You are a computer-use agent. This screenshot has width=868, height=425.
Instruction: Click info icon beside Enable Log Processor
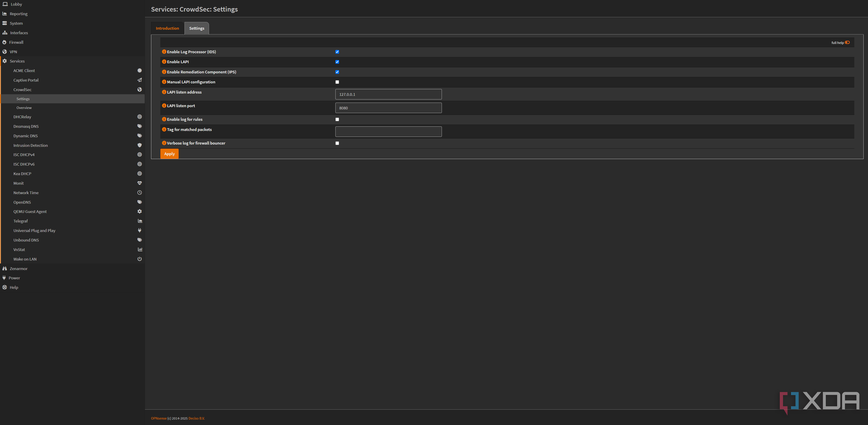164,52
